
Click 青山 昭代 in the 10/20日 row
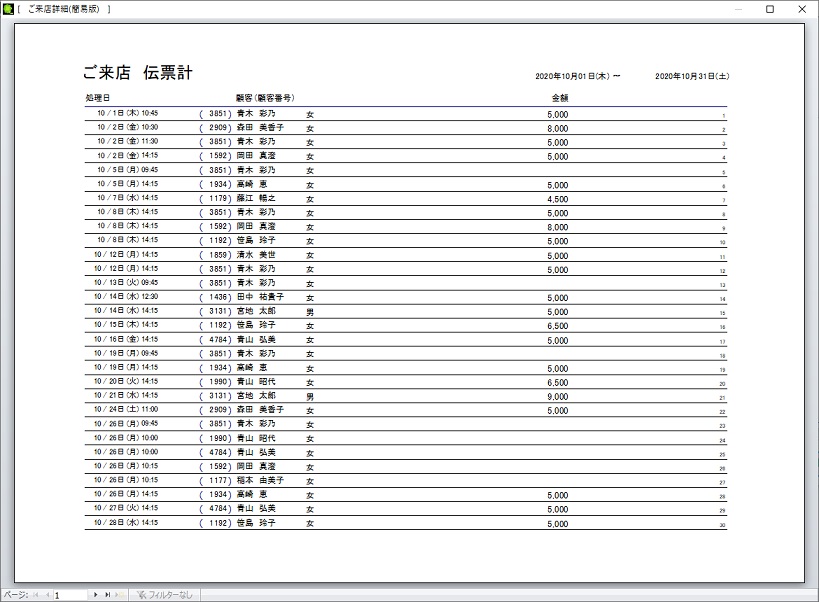256,382
